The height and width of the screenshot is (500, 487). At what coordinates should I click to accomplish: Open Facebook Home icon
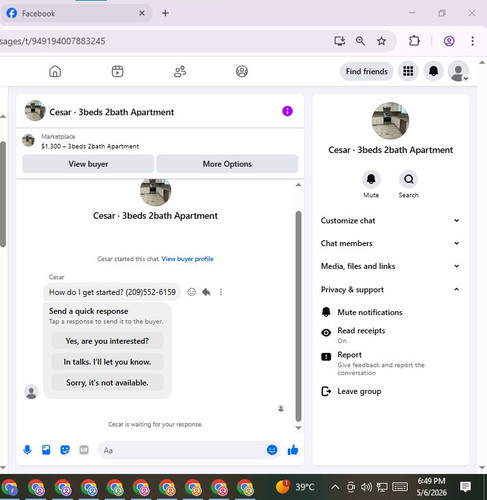point(55,71)
